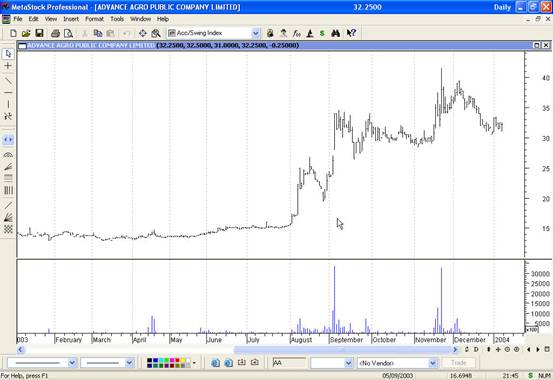Click the green dollar sign toolbar icon
The width and height of the screenshot is (553, 380).
(x=322, y=33)
